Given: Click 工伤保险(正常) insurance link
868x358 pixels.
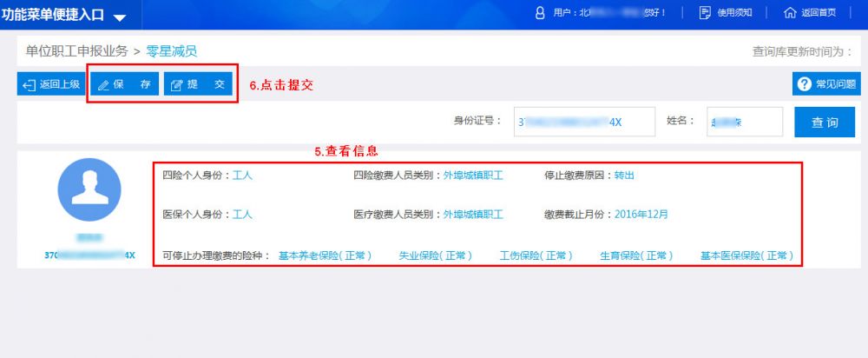Looking at the screenshot, I should 536,255.
